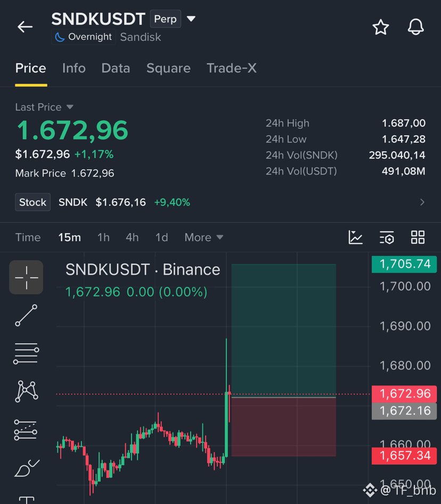Tap the Overnight session badge

pyautogui.click(x=84, y=37)
